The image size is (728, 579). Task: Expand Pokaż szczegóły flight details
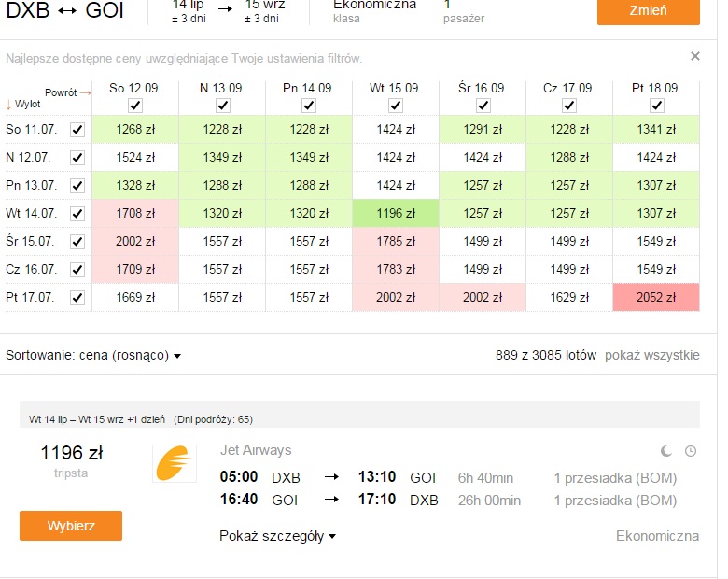click(x=277, y=536)
